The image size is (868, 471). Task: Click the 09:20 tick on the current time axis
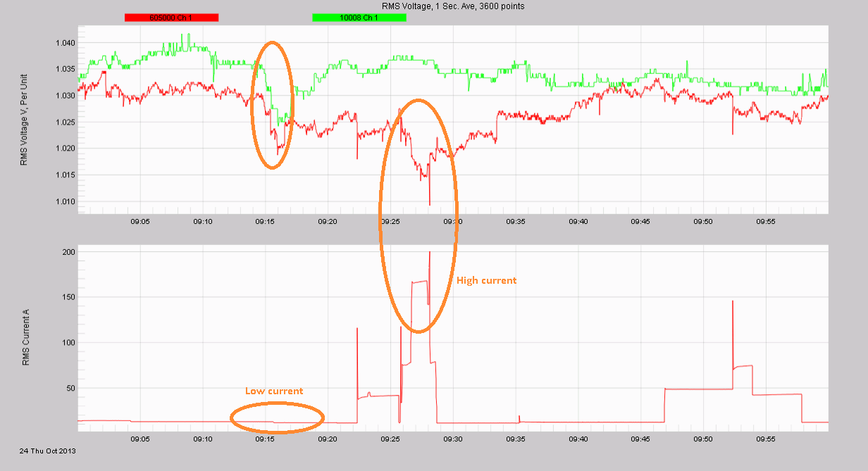[328, 438]
